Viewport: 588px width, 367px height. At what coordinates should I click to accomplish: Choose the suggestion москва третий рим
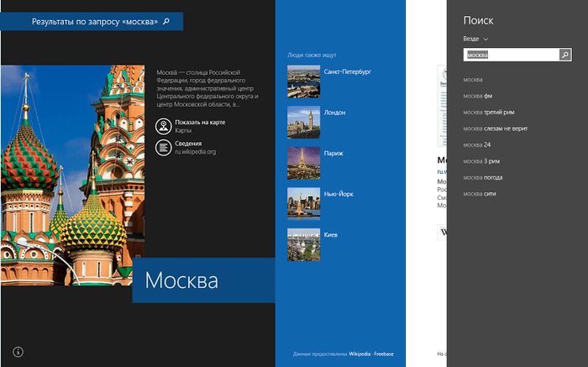pyautogui.click(x=489, y=112)
